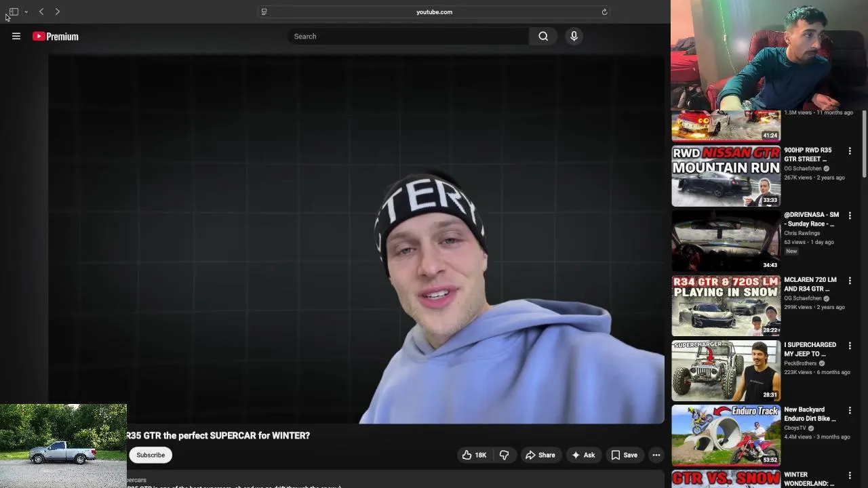868x488 pixels.
Task: Open the Enduro Track dirt bike thumbnail
Action: tap(726, 435)
